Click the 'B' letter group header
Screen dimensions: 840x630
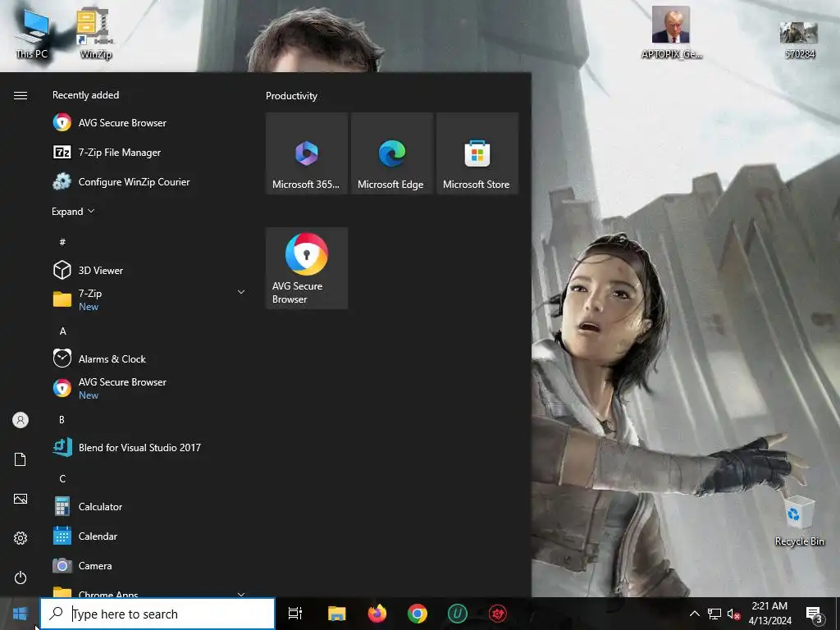click(62, 419)
